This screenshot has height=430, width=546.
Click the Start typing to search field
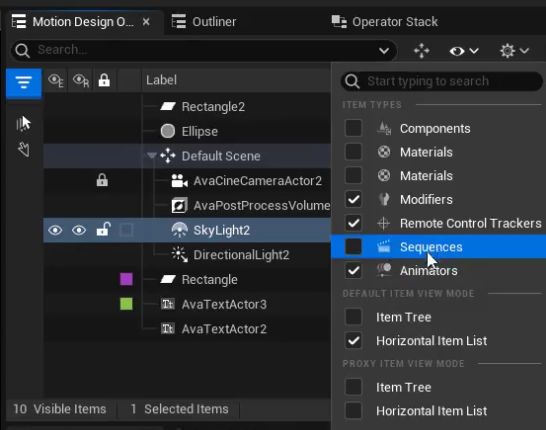point(442,81)
